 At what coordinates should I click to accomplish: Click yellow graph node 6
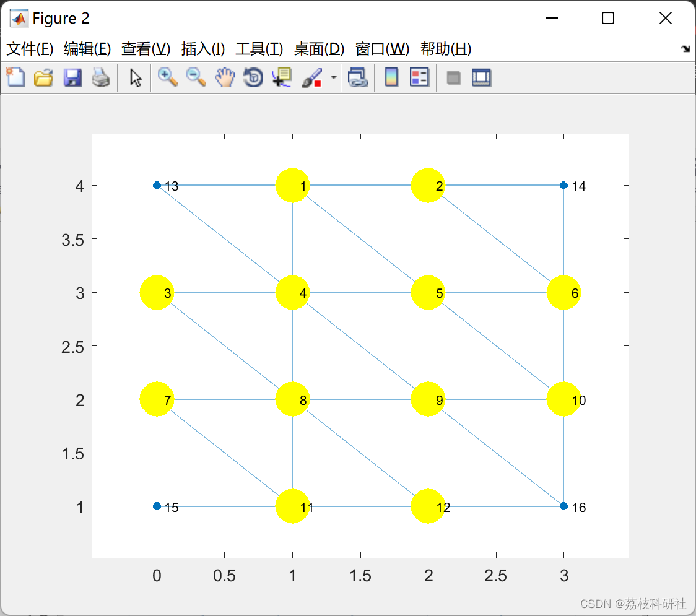click(563, 292)
